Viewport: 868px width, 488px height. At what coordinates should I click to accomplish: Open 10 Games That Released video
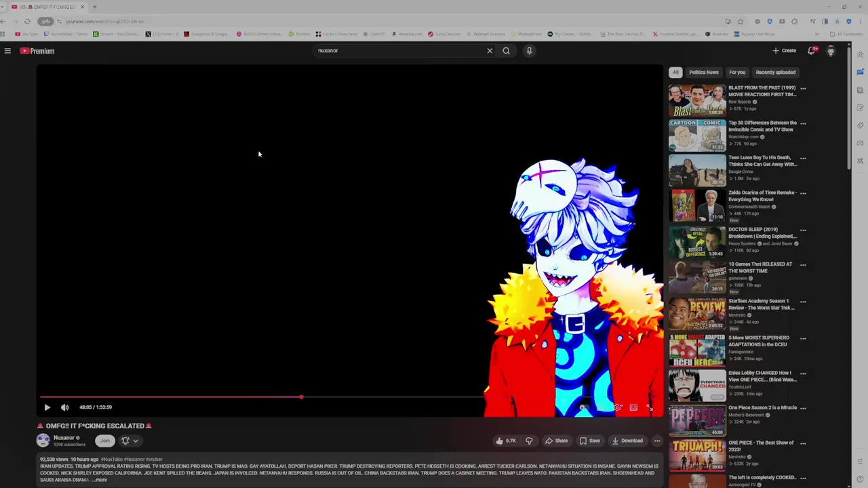[x=760, y=268]
